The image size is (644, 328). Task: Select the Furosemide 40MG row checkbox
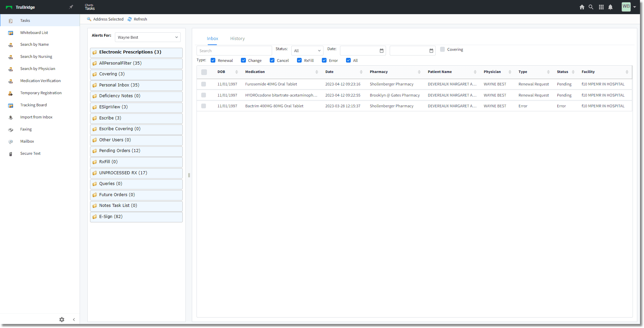tap(204, 84)
